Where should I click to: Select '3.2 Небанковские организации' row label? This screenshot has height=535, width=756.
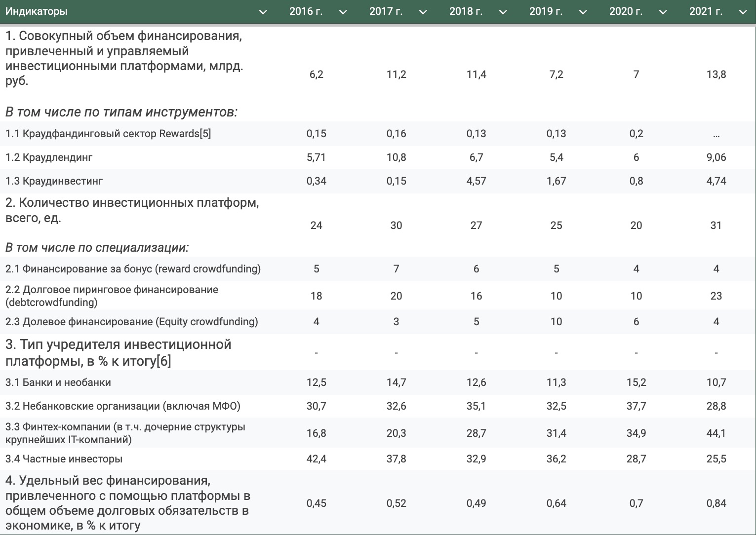(122, 406)
